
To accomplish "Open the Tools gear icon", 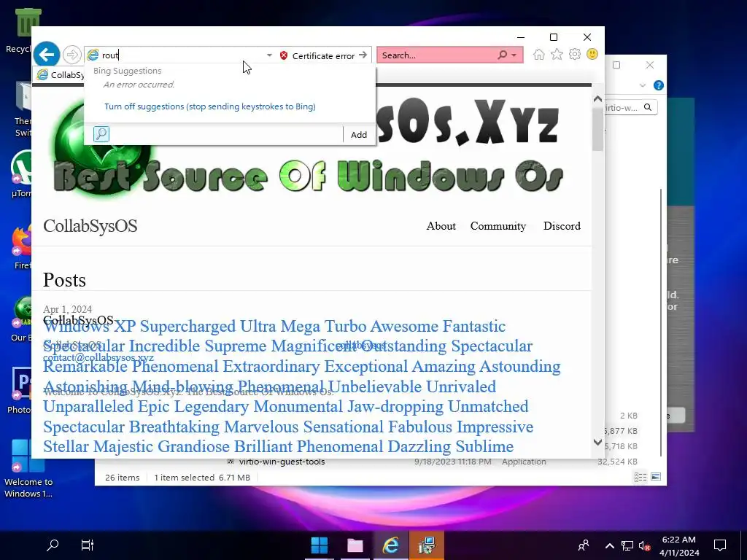I will (575, 54).
